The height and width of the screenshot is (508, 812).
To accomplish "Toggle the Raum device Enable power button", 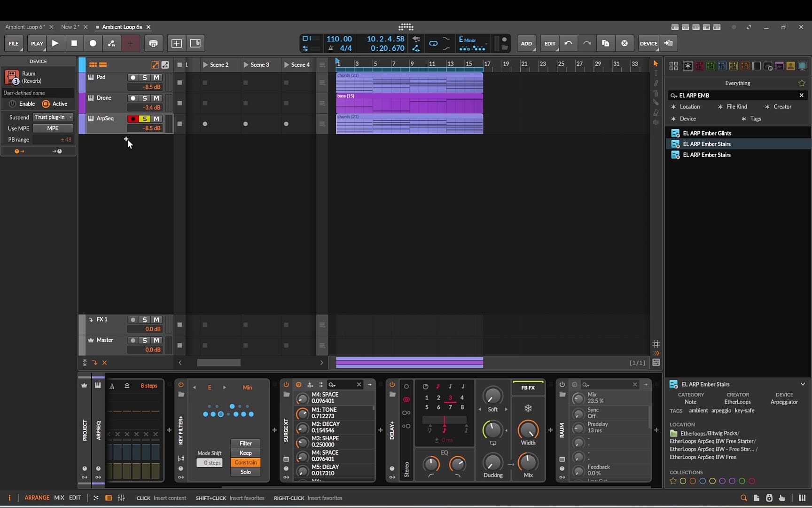I will [x=13, y=104].
